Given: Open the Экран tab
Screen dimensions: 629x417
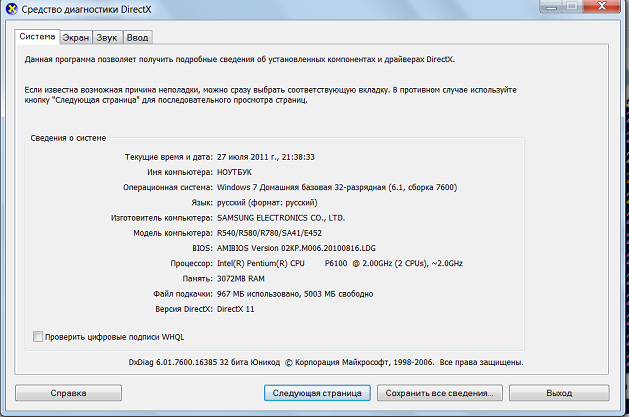Looking at the screenshot, I should pos(76,37).
